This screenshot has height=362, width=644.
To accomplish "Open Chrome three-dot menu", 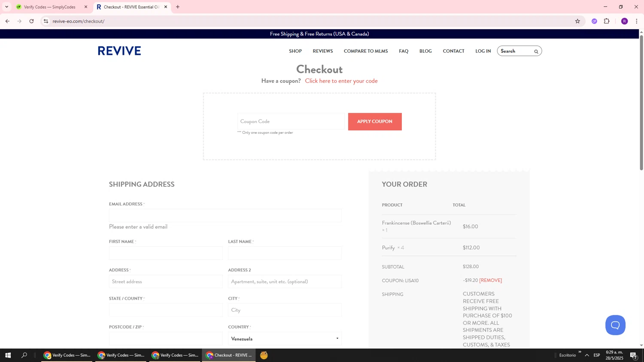I will click(x=637, y=21).
